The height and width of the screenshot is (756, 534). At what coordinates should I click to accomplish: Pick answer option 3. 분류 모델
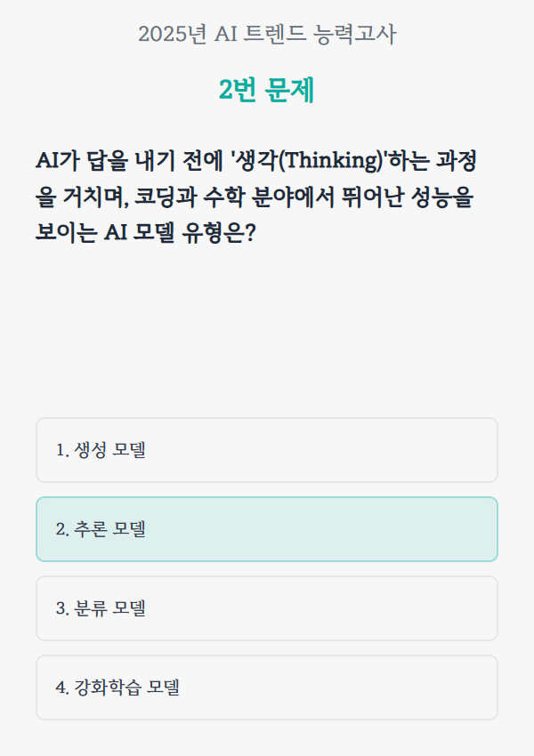tap(266, 608)
